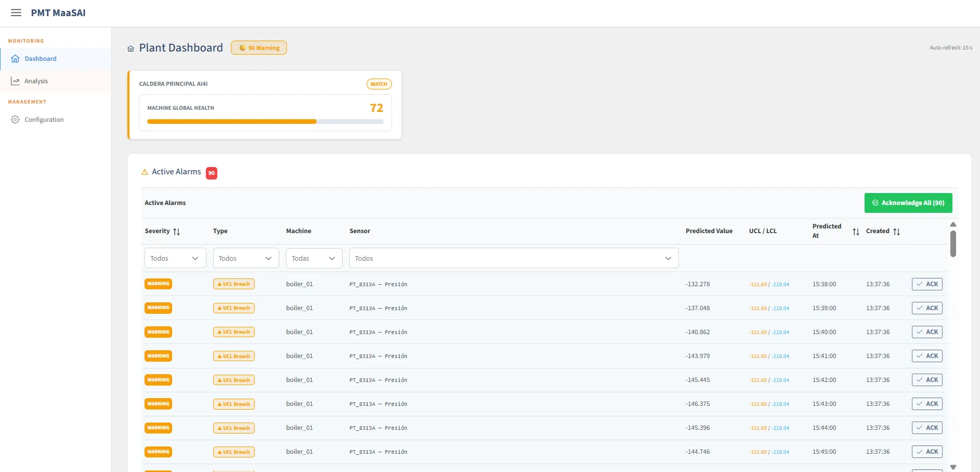
Task: Click the alarms table scrollbar thumb
Action: point(953,244)
